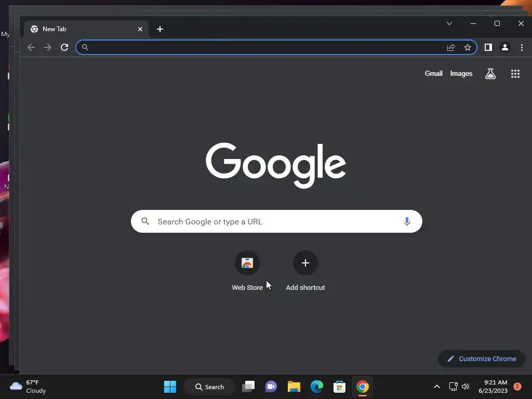The height and width of the screenshot is (399, 532).
Task: Open Microsoft Store from the taskbar
Action: point(340,387)
